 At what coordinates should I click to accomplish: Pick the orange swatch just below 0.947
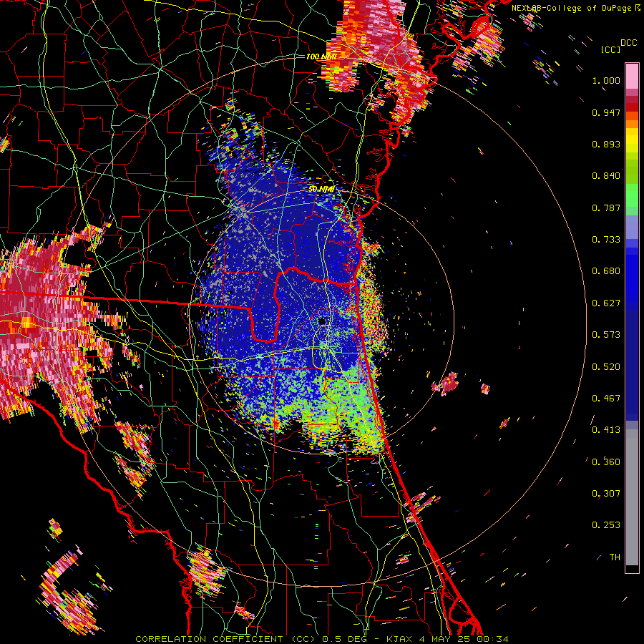632,116
